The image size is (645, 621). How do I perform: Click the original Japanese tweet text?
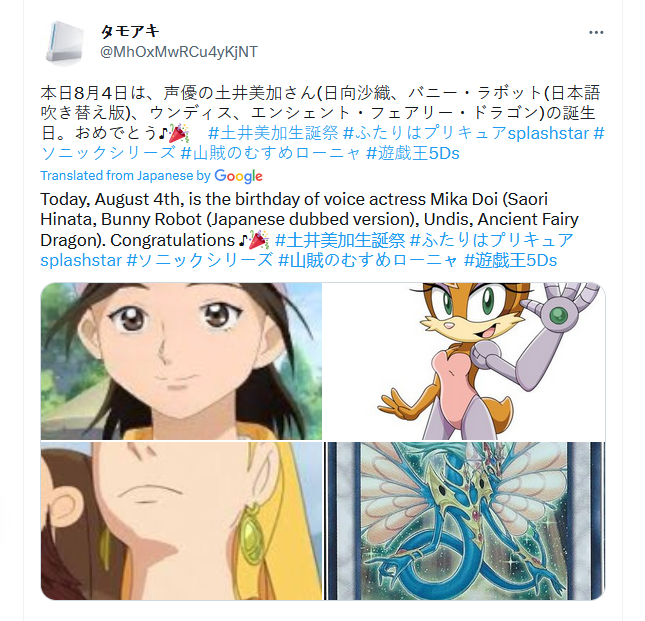(x=322, y=123)
